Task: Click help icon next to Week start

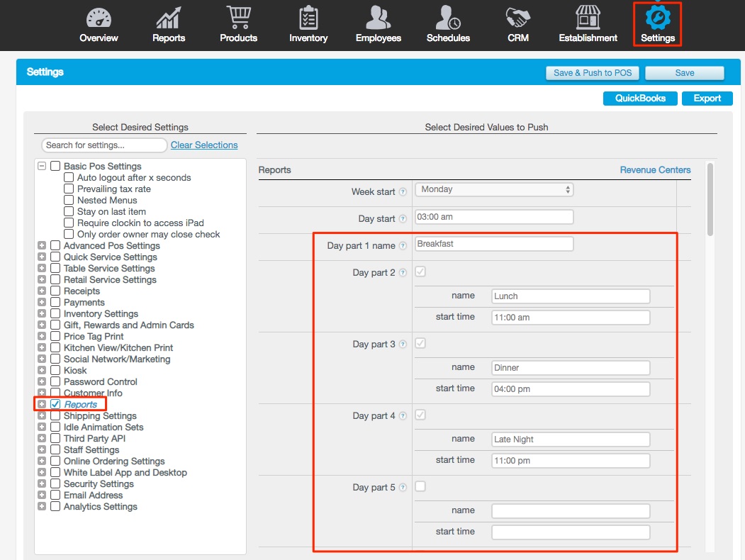Action: (x=403, y=192)
